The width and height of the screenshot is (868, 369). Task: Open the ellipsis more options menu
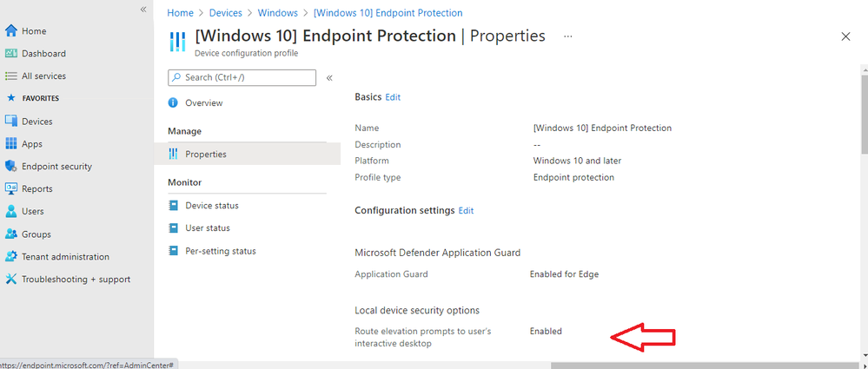568,36
